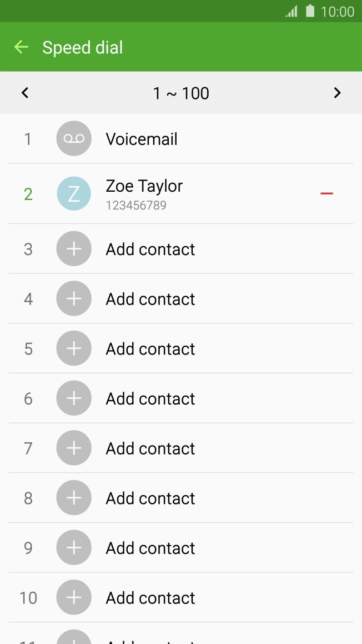This screenshot has width=362, height=644.
Task: Tap the Speed dial title text
Action: pos(83,48)
